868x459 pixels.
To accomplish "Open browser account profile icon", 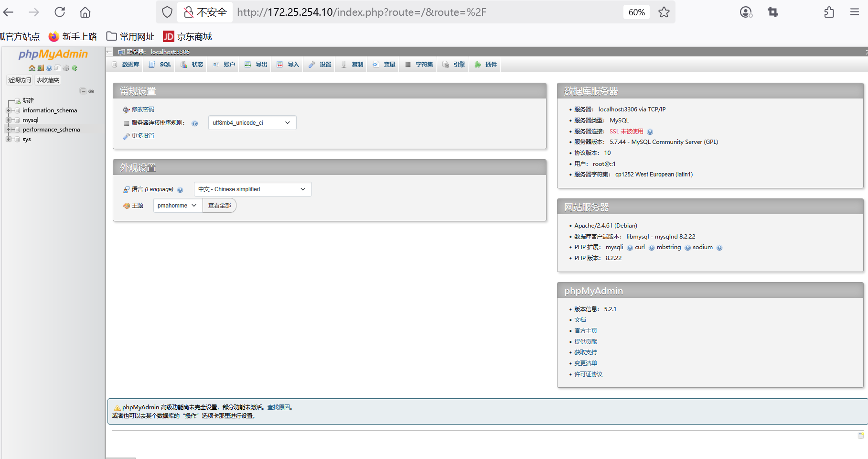I will coord(746,12).
